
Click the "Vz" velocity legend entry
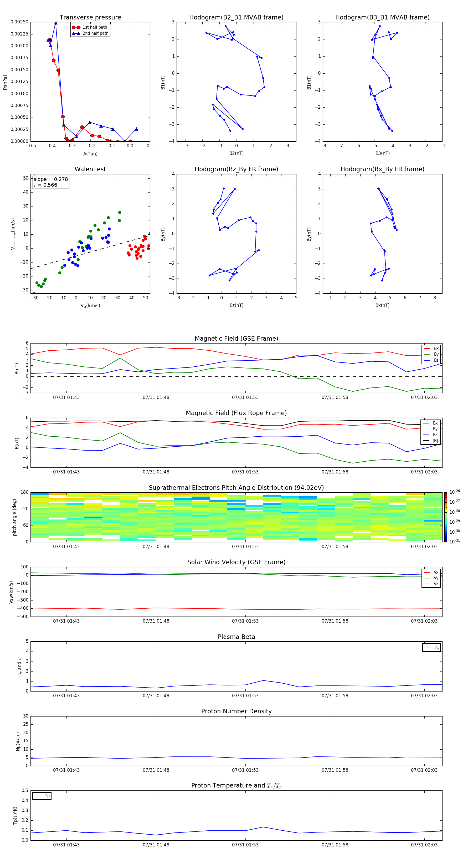pos(431,584)
